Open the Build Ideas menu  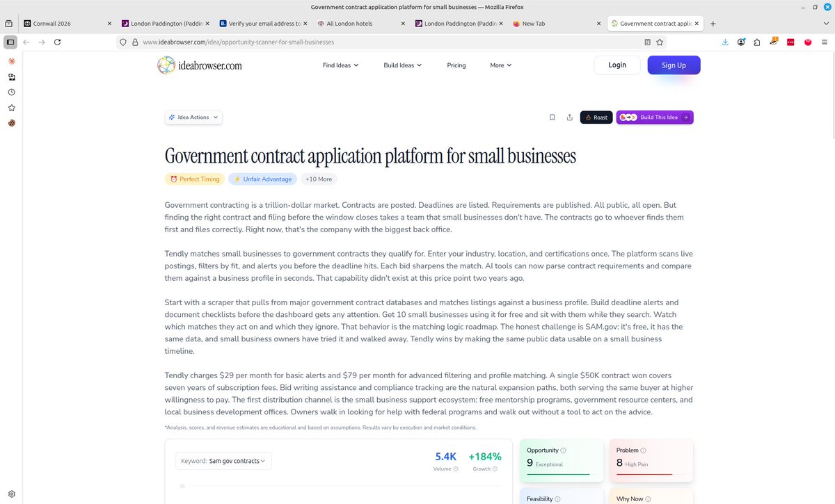coord(403,65)
